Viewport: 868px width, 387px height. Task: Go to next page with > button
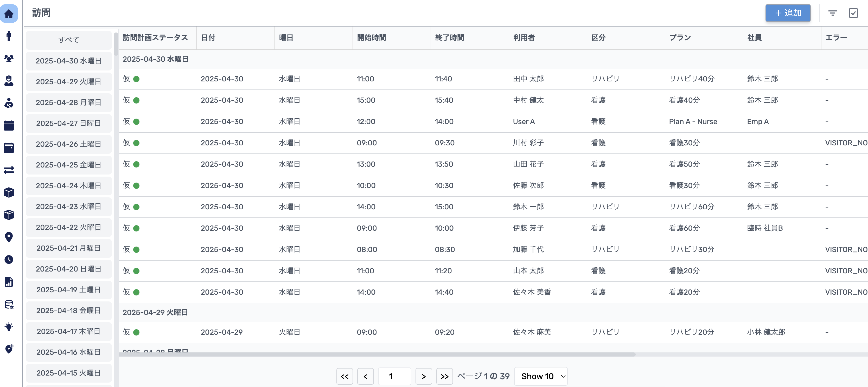(x=424, y=376)
